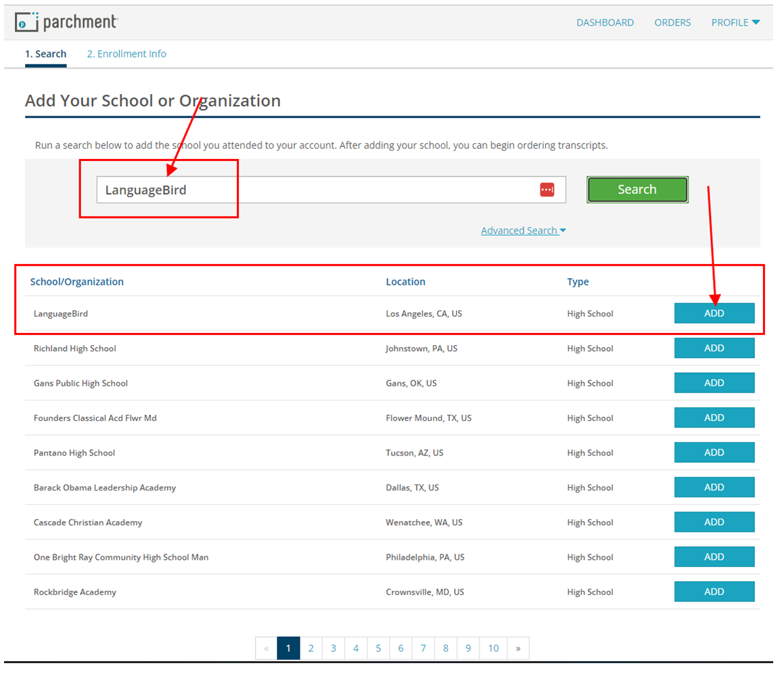Image resolution: width=784 pixels, height=674 pixels.
Task: Sort by Location column header
Action: click(x=405, y=282)
